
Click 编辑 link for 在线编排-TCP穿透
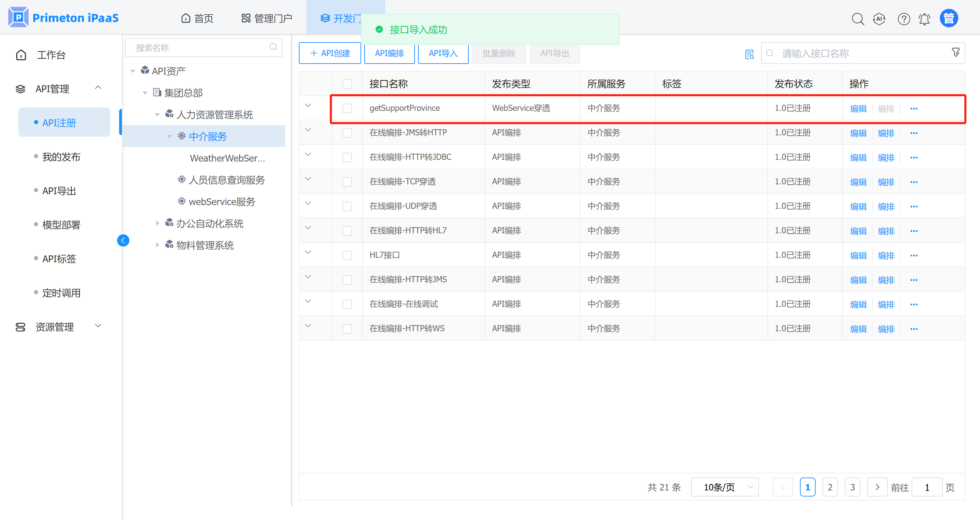(858, 182)
